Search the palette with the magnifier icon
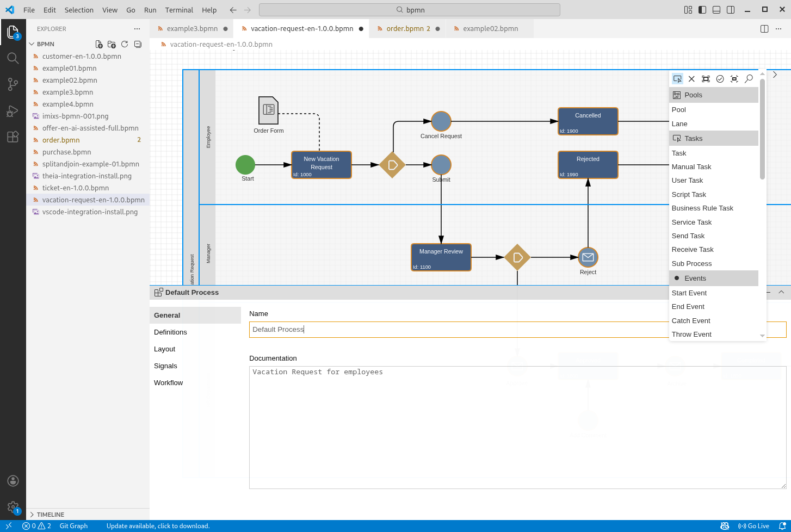 pyautogui.click(x=749, y=79)
